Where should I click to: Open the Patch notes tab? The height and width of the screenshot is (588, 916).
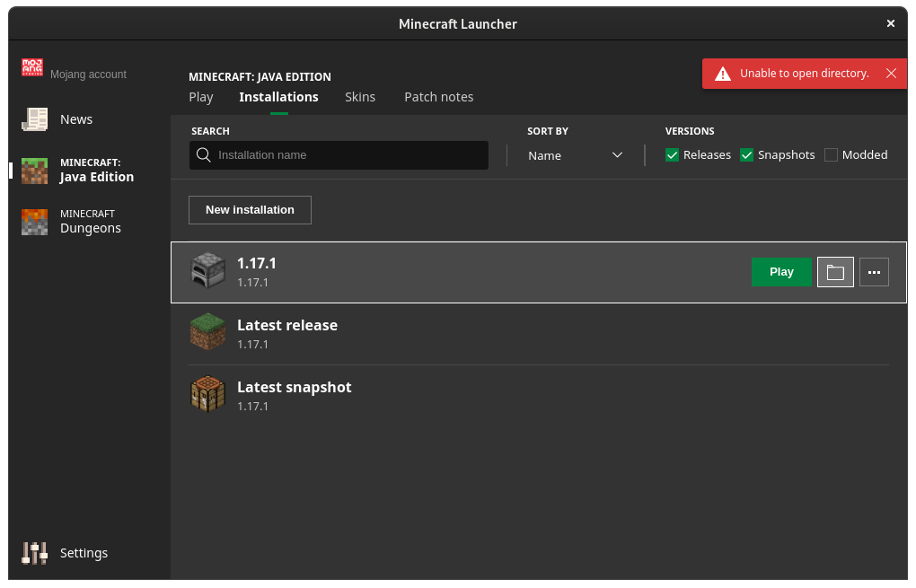pyautogui.click(x=439, y=97)
